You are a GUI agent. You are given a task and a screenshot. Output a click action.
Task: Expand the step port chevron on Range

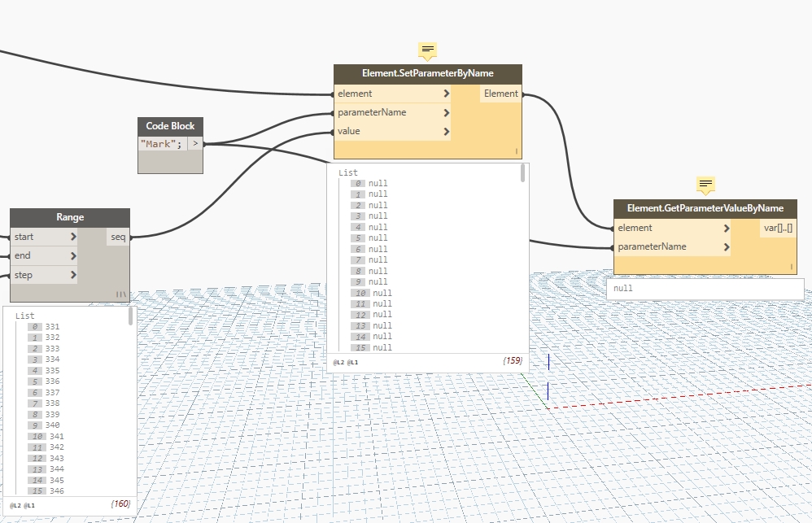click(x=73, y=275)
